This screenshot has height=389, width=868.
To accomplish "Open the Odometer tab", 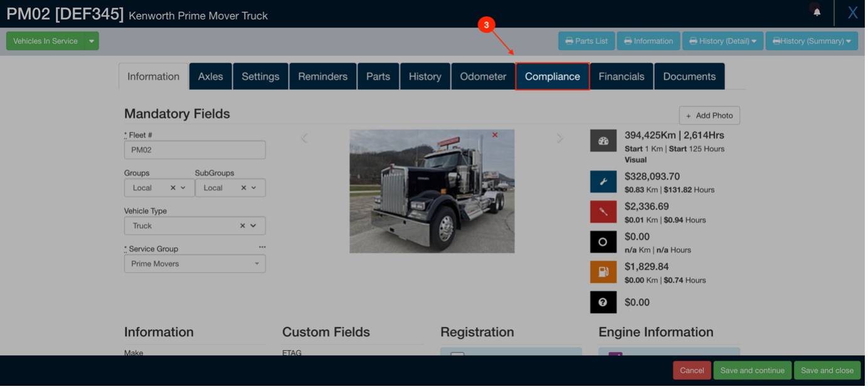I will point(483,77).
